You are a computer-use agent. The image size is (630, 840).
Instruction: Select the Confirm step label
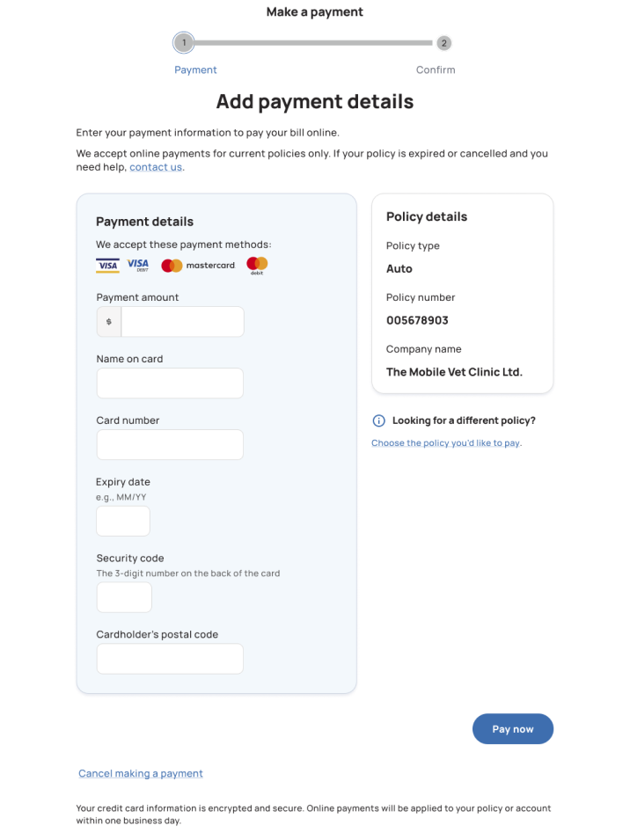pos(436,69)
